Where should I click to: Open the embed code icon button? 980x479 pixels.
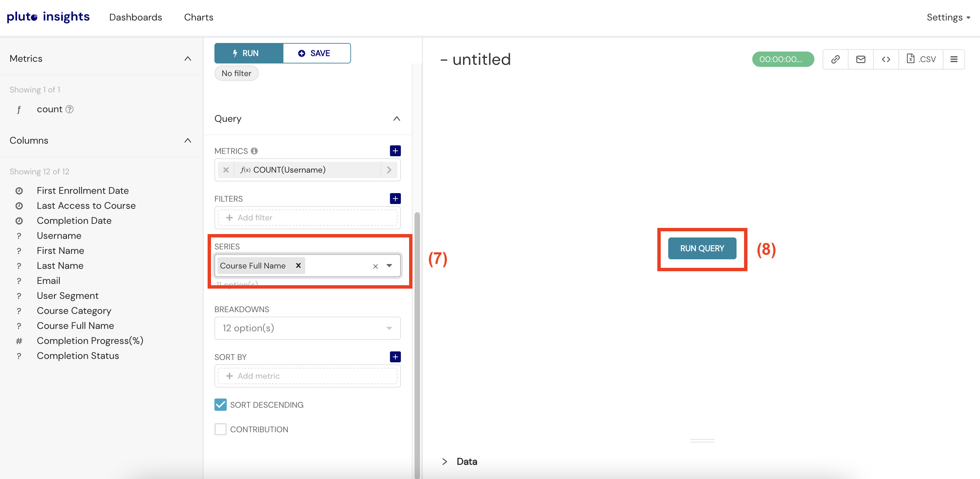pos(886,59)
